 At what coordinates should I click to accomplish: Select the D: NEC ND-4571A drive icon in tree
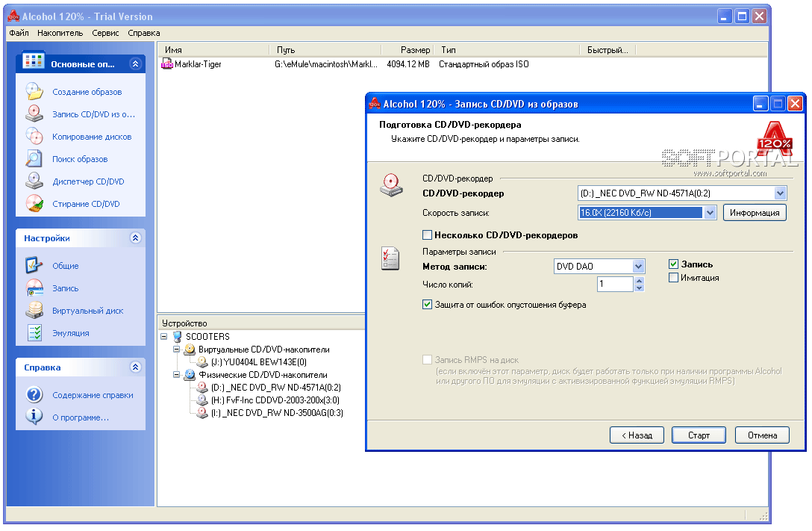click(x=202, y=387)
